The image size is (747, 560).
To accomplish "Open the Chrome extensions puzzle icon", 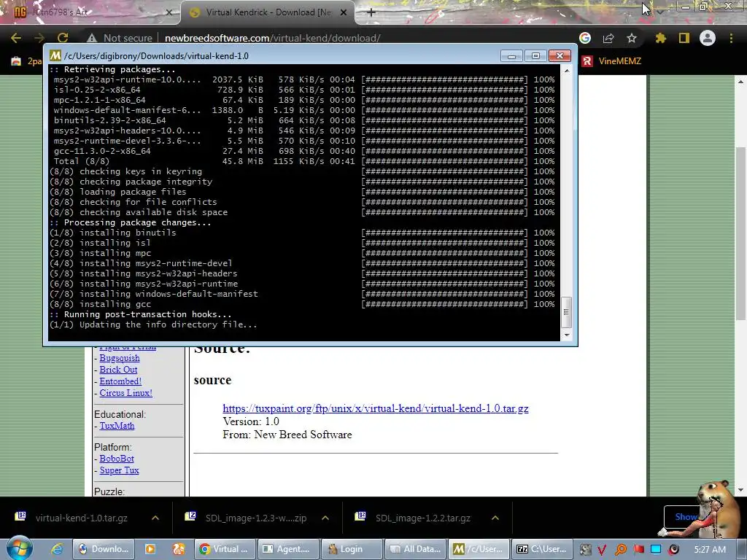I will click(660, 38).
